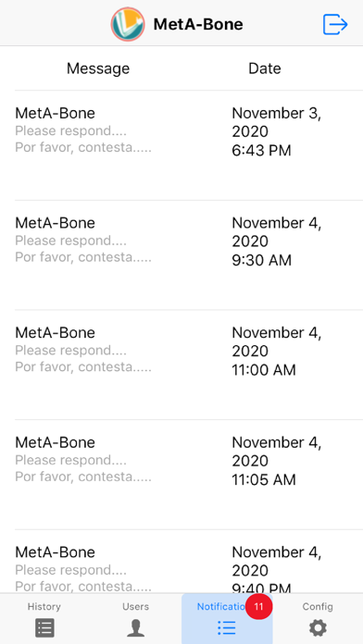This screenshot has width=363, height=644.
Task: Click the MetA-Bone app logo
Action: (x=128, y=24)
